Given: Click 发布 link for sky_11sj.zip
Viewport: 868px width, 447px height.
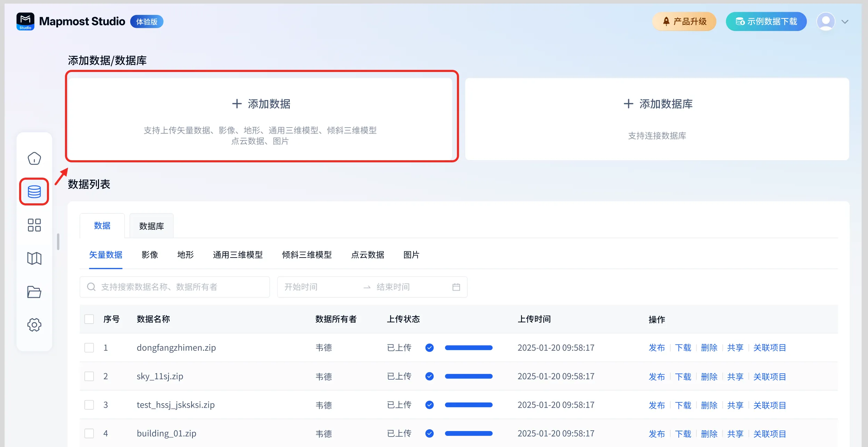Looking at the screenshot, I should (656, 376).
